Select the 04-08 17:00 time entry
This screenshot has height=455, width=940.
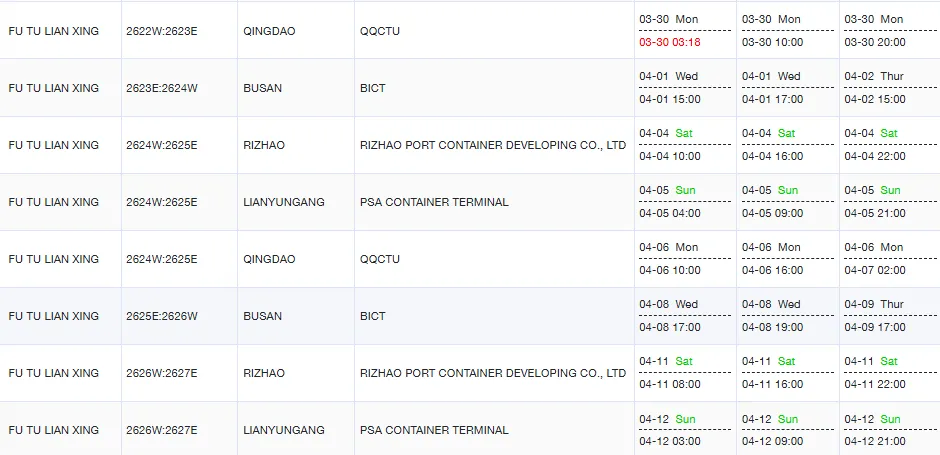pyautogui.click(x=670, y=327)
